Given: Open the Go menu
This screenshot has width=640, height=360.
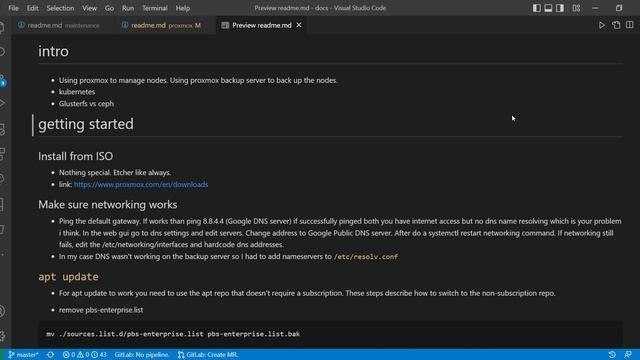Looking at the screenshot, I should click(109, 8).
